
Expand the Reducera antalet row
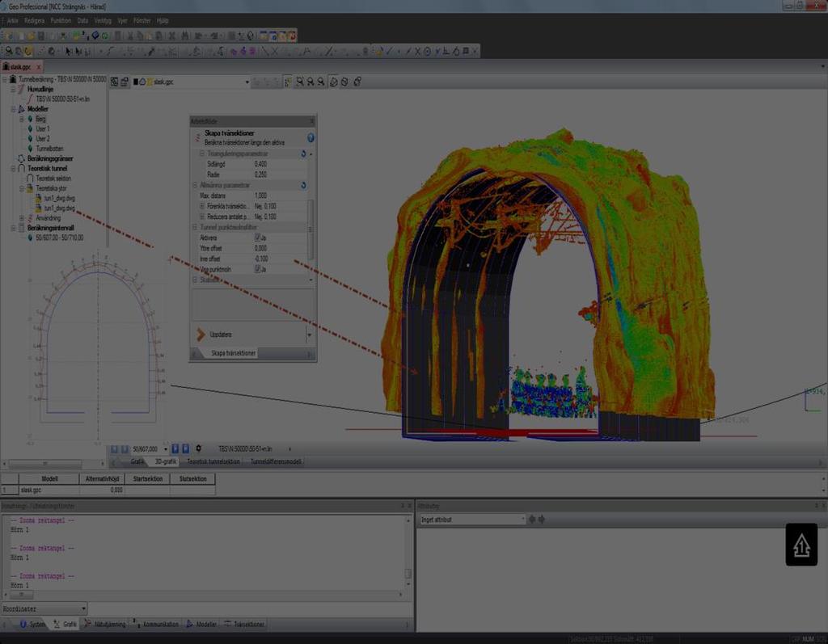(x=201, y=217)
